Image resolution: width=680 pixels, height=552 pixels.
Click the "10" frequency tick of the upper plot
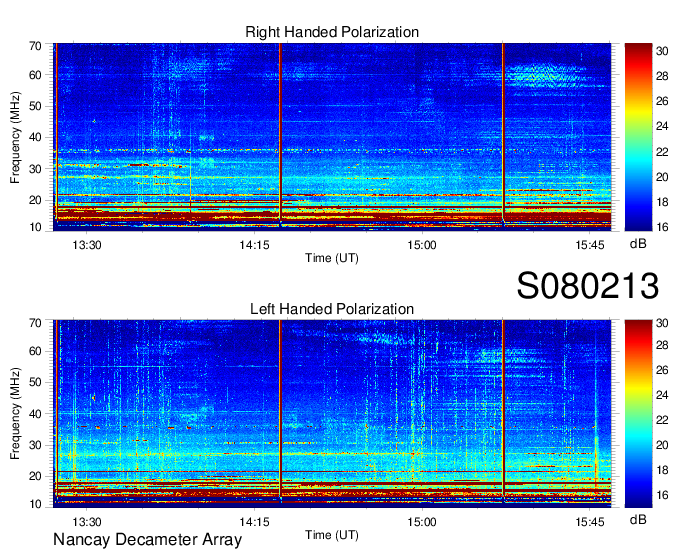click(x=35, y=227)
